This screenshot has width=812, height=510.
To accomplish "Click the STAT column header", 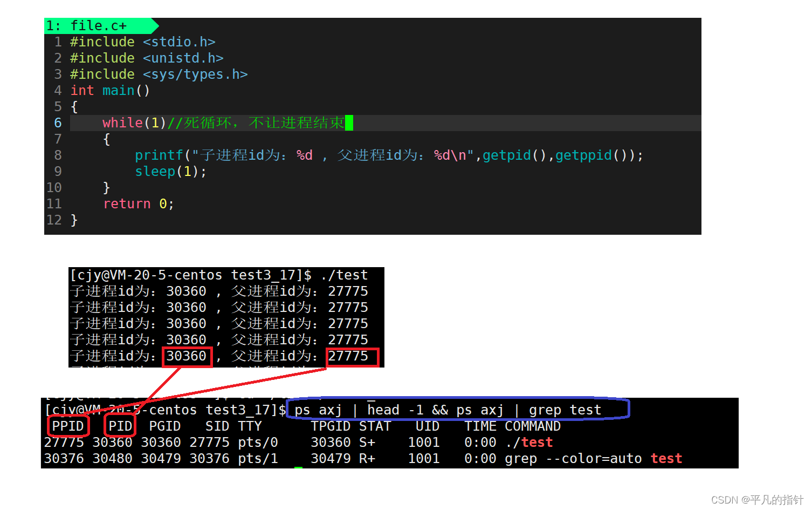I will pyautogui.click(x=375, y=426).
